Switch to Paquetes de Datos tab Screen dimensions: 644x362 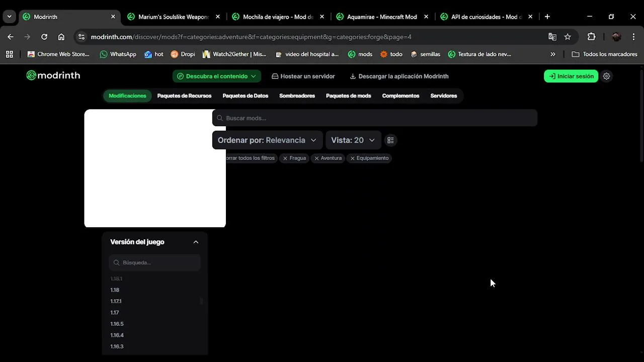point(246,96)
